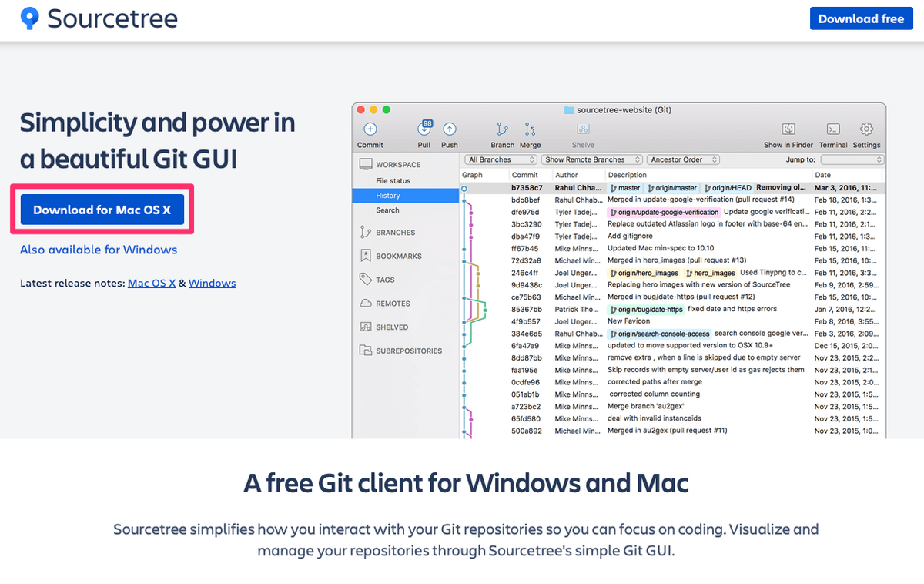Click the Commit toolbar icon
Image resolution: width=924 pixels, height=584 pixels.
[370, 129]
